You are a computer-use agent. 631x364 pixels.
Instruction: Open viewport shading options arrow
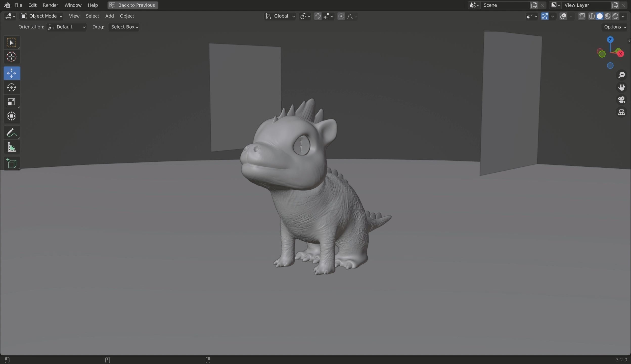pyautogui.click(x=623, y=16)
